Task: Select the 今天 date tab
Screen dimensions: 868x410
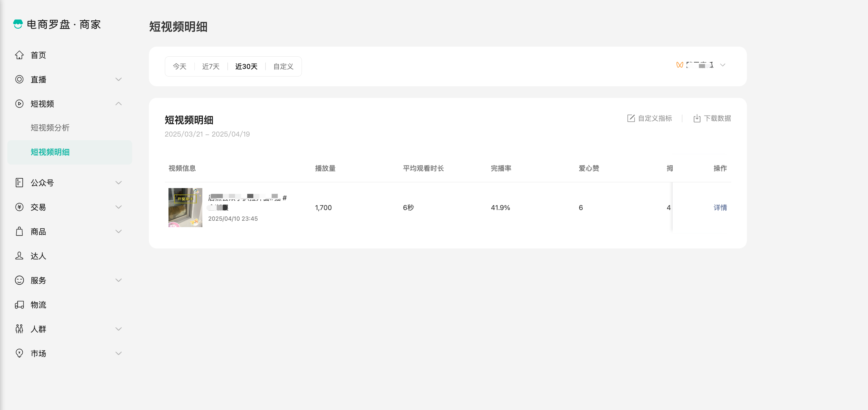Action: coord(179,66)
